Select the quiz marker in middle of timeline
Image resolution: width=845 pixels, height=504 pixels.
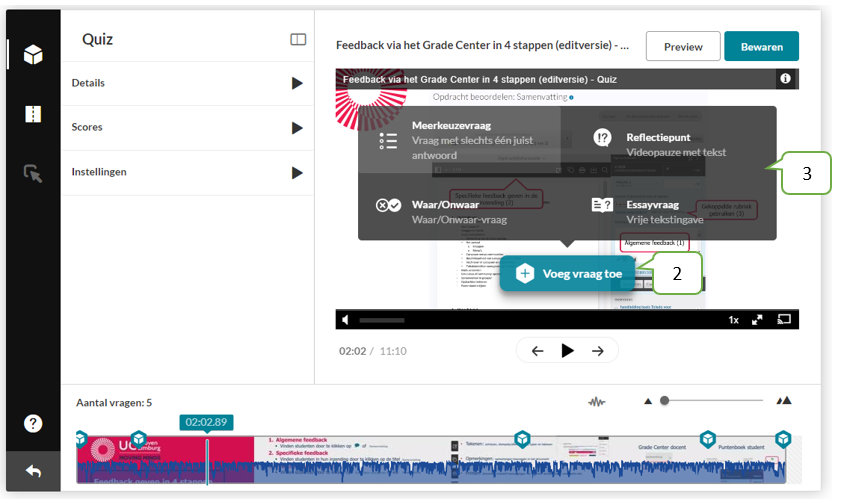(x=522, y=439)
